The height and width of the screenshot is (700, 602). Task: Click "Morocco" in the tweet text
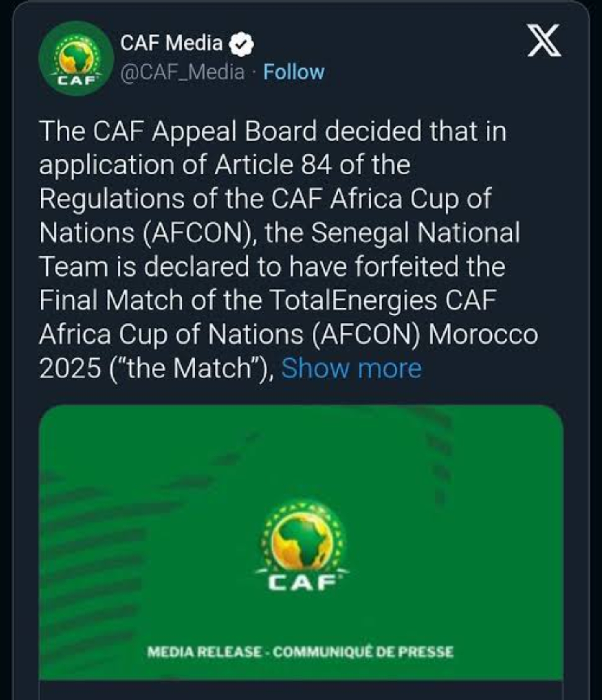[x=483, y=334]
